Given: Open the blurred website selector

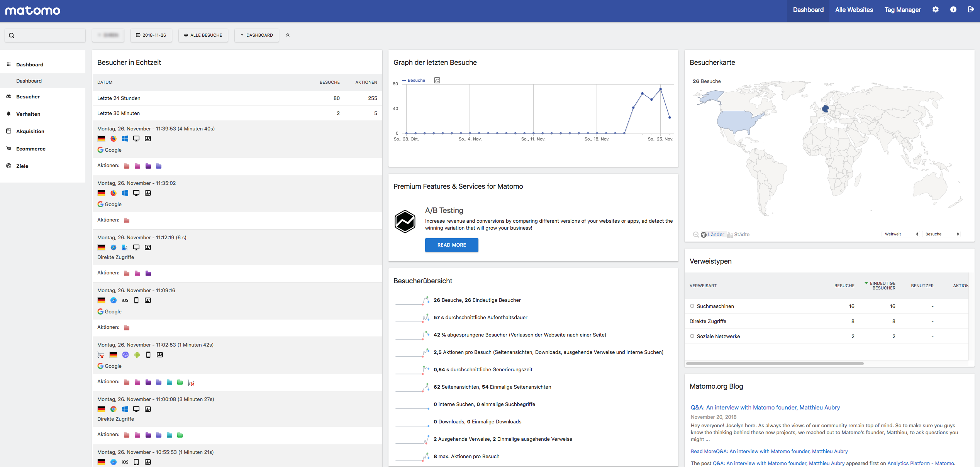Looking at the screenshot, I should pos(108,35).
